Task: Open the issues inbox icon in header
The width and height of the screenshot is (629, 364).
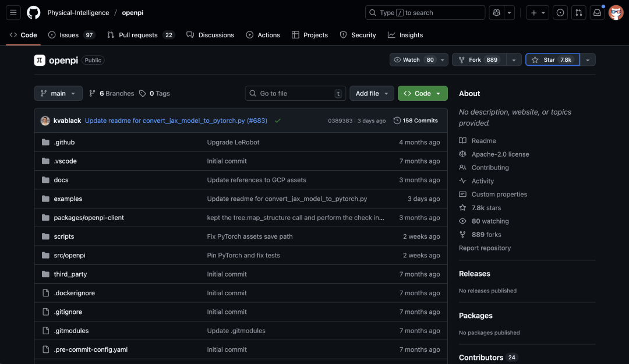Action: pyautogui.click(x=560, y=13)
